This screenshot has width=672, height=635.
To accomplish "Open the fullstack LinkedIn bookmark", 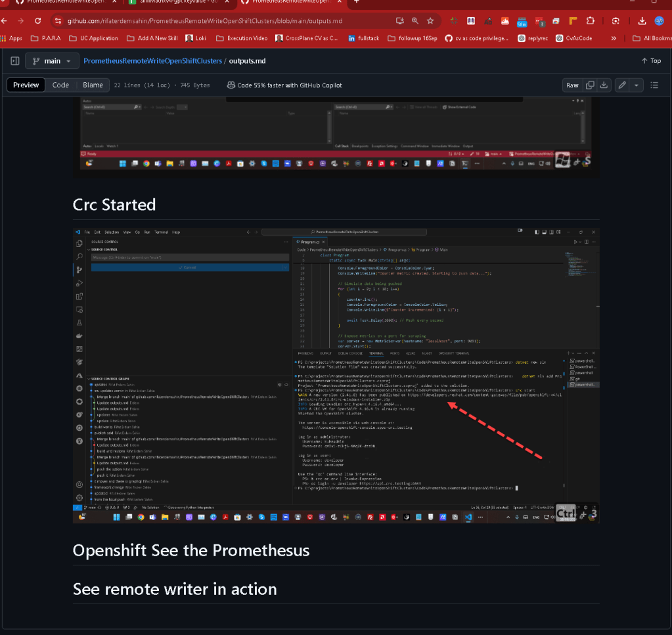I will 364,38.
